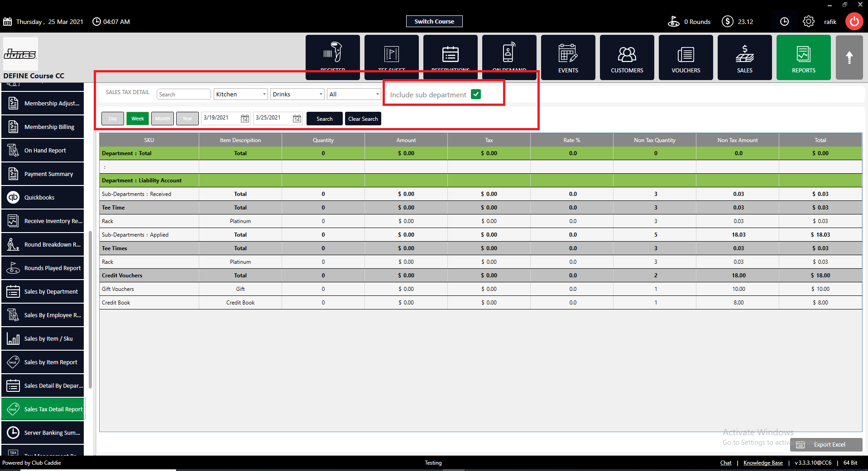Open Quickbooks report
The width and height of the screenshot is (868, 471).
point(43,197)
